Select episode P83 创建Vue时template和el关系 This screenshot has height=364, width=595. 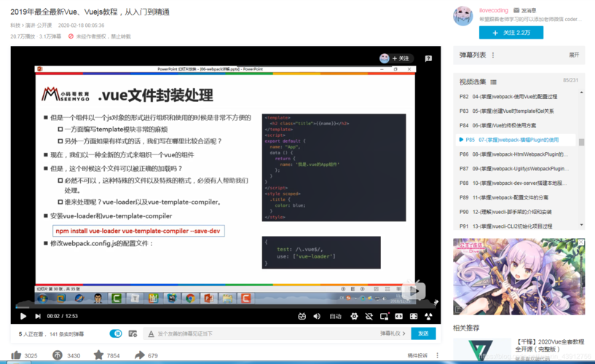(x=516, y=111)
